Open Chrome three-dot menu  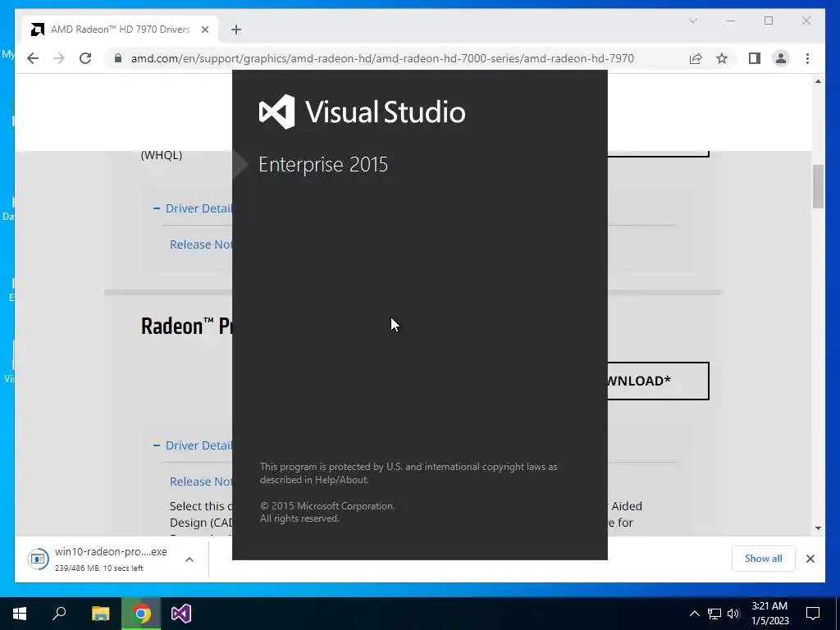[807, 58]
